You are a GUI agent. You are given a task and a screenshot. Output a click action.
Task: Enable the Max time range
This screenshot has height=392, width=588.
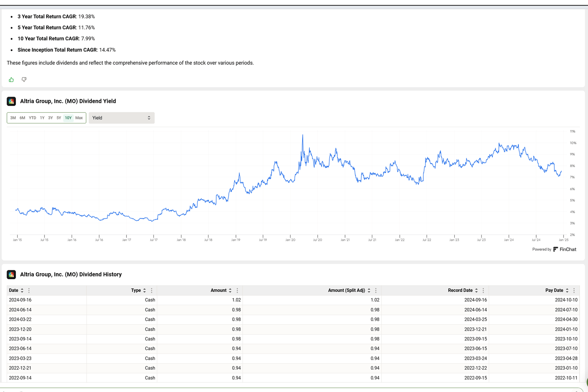(x=79, y=118)
